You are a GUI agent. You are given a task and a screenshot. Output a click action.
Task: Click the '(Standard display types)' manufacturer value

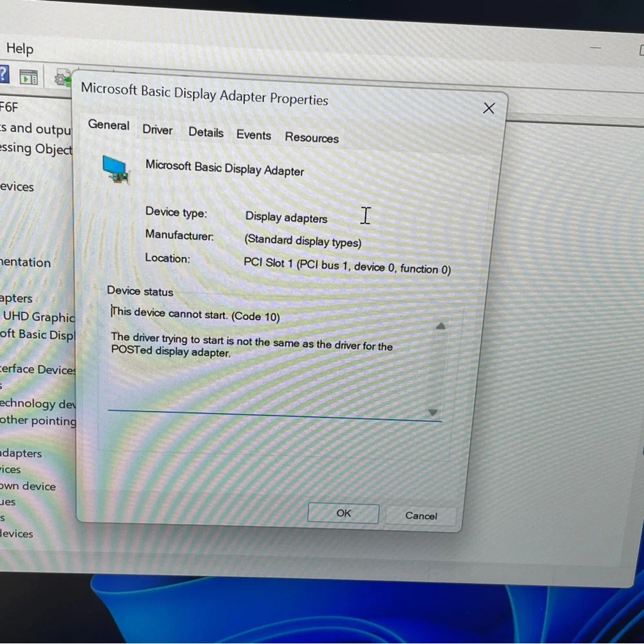[x=303, y=241]
